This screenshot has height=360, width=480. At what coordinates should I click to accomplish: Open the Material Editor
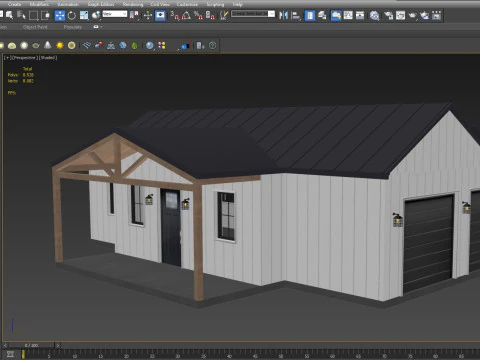point(375,15)
